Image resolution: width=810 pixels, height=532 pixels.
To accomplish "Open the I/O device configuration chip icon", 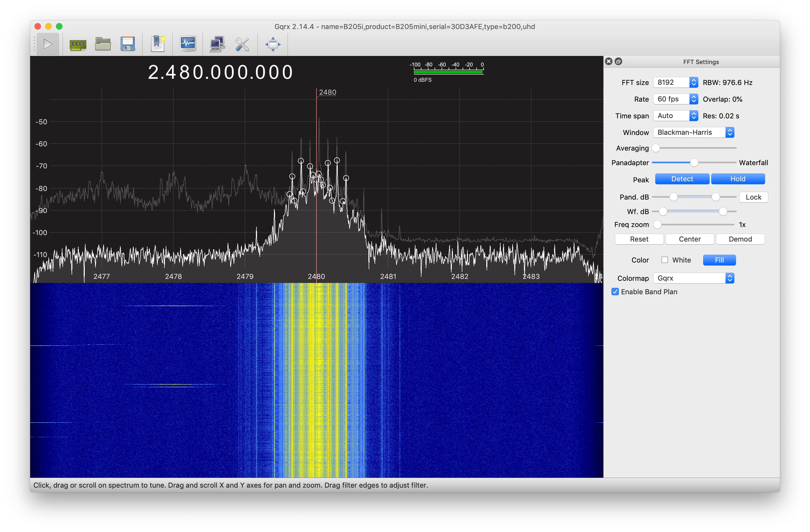I will tap(78, 44).
